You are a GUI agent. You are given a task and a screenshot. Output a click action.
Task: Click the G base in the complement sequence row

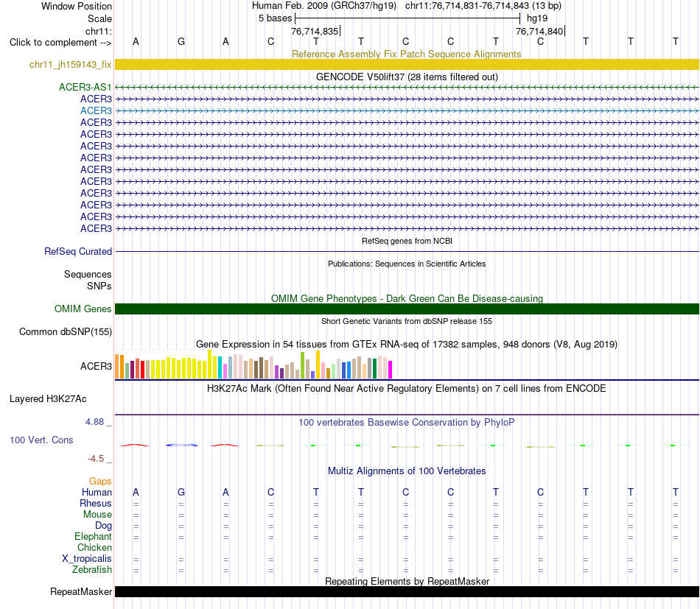(181, 41)
